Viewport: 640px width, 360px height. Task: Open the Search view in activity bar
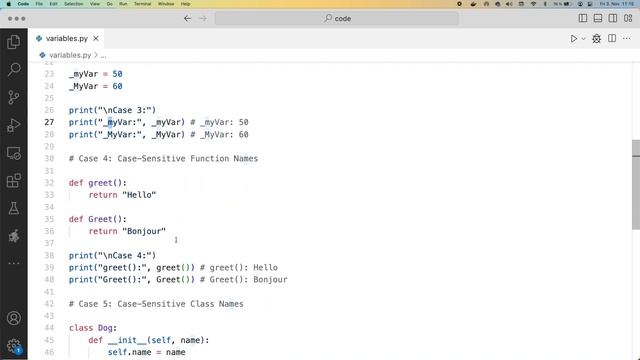tap(13, 69)
